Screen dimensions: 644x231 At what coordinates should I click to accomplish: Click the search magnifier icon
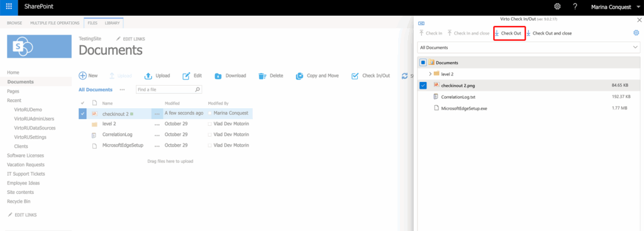pos(197,89)
